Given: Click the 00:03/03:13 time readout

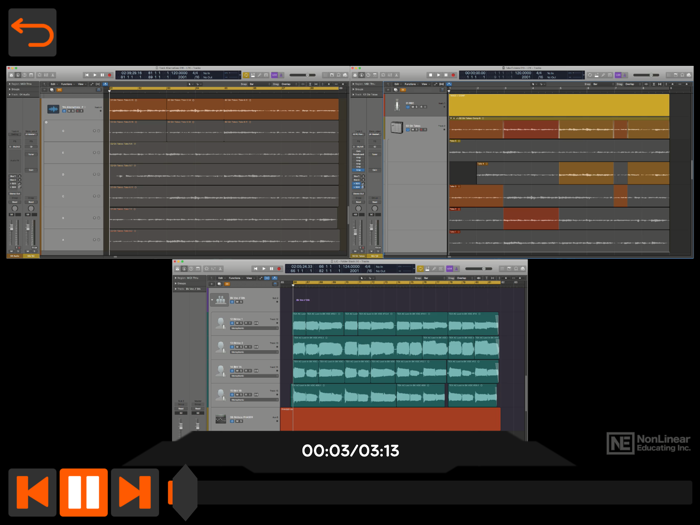Looking at the screenshot, I should tap(350, 450).
